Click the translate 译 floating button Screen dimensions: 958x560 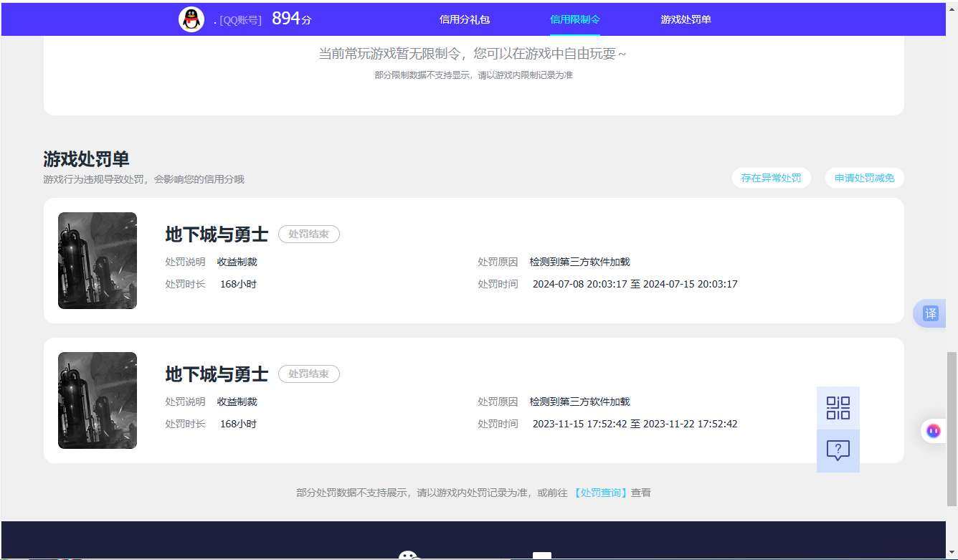(930, 313)
